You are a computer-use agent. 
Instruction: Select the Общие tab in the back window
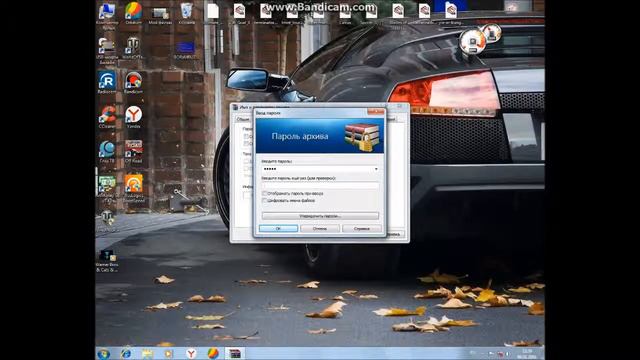[243, 119]
